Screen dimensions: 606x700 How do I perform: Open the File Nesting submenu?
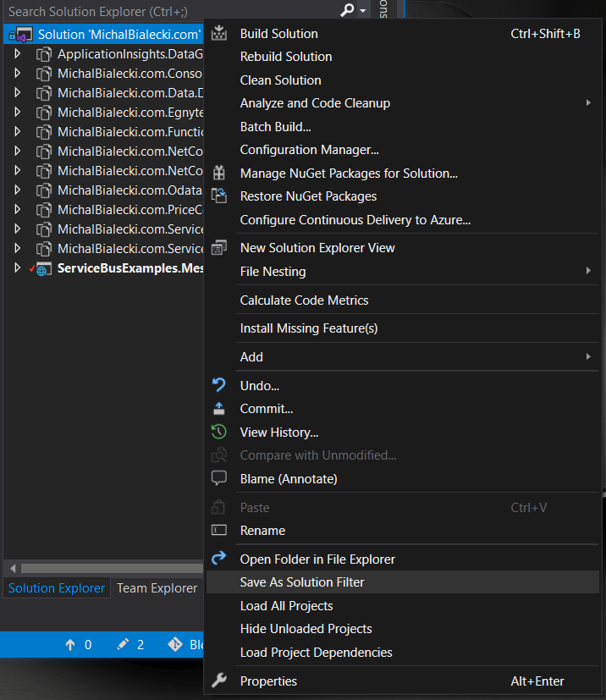point(403,272)
